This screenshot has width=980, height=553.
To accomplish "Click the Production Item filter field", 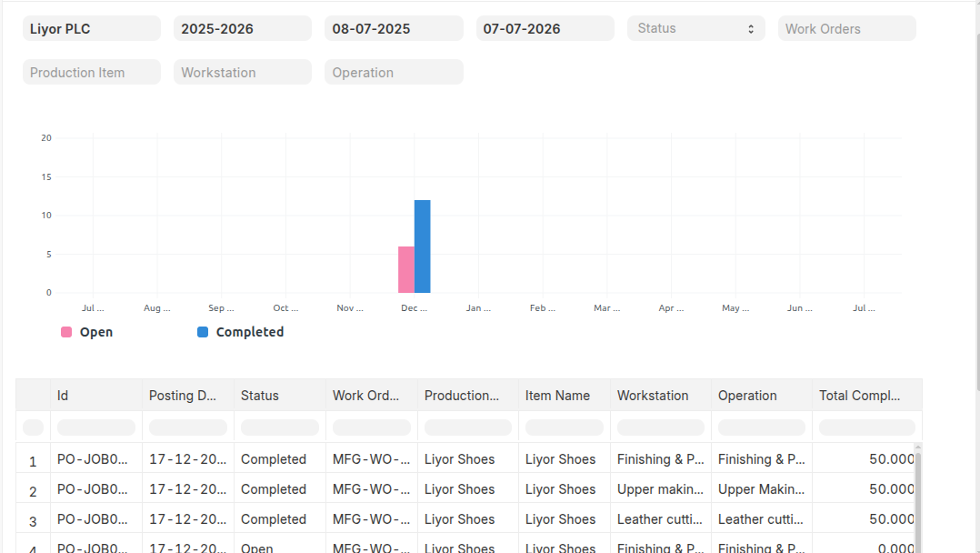I will point(92,72).
